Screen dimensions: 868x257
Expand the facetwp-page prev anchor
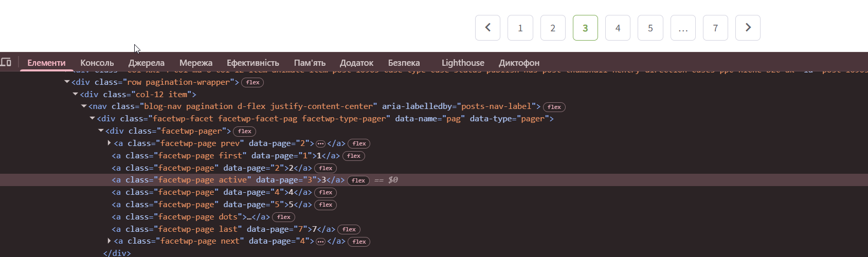point(109,143)
